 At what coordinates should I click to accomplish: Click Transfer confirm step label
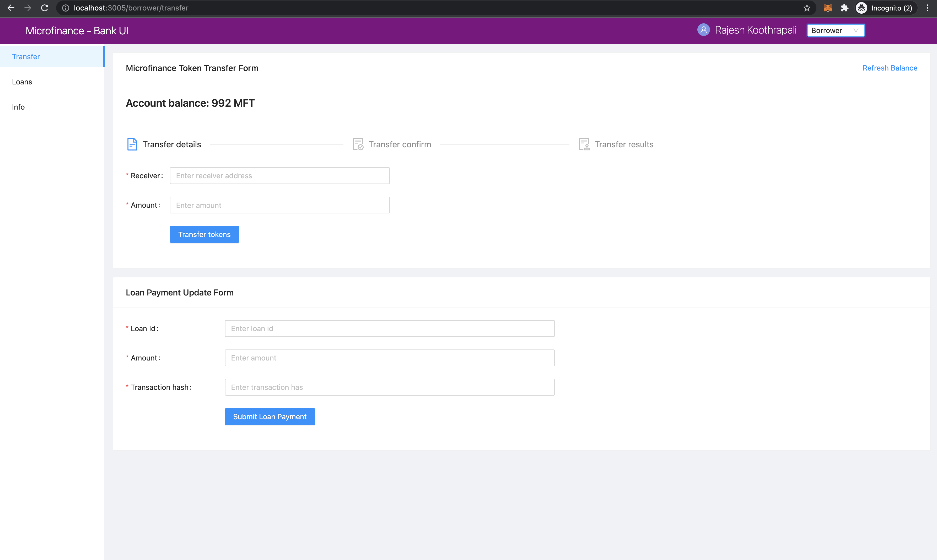coord(400,144)
